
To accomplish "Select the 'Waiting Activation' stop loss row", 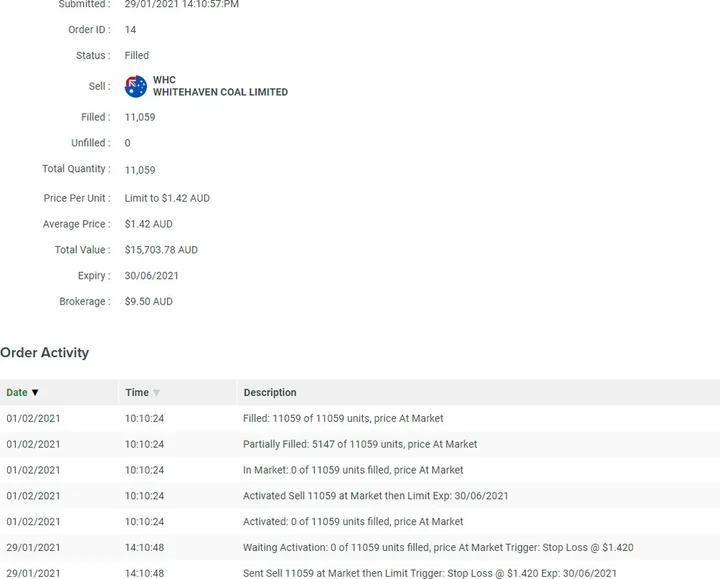I will coord(438,548).
